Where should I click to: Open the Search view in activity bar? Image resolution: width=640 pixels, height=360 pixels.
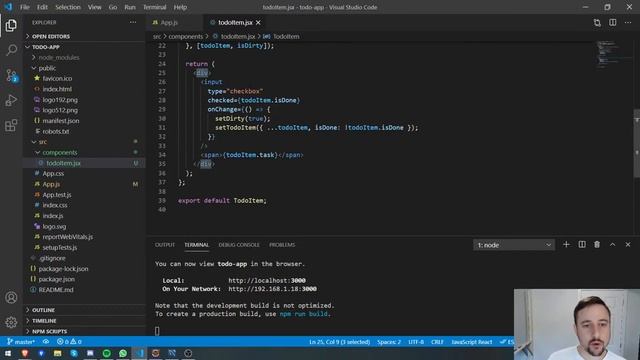point(11,51)
